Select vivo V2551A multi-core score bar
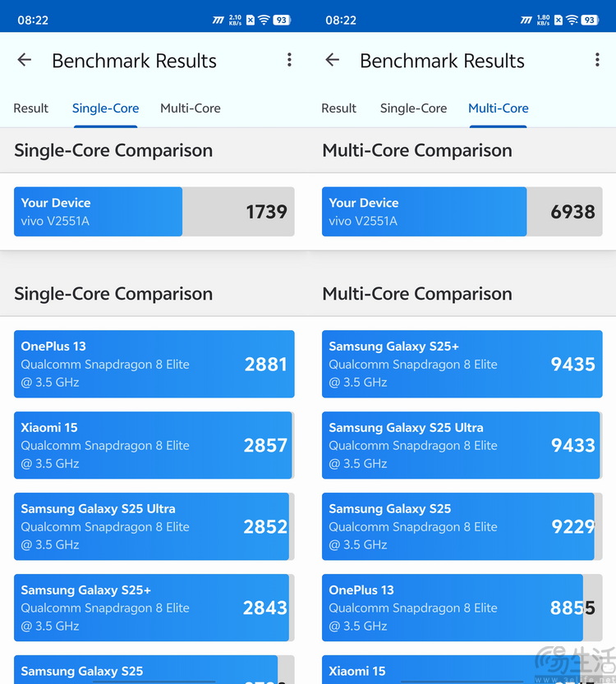The image size is (616, 684). point(462,212)
